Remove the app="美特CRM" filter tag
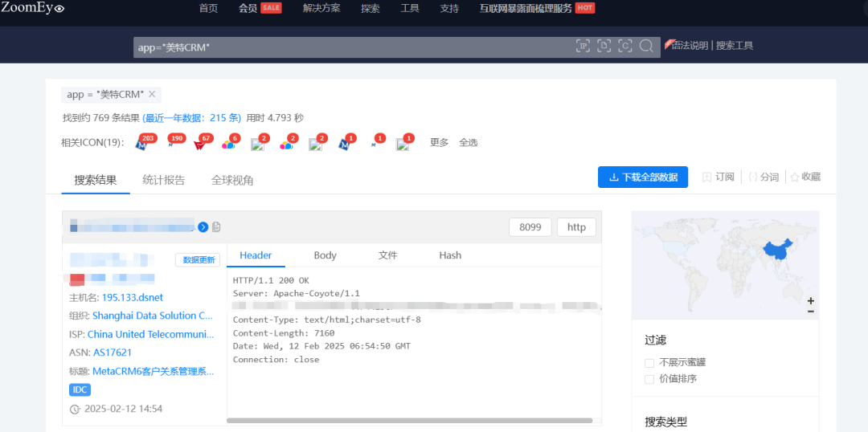Screen dimensions: 868x432 pyautogui.click(x=152, y=95)
